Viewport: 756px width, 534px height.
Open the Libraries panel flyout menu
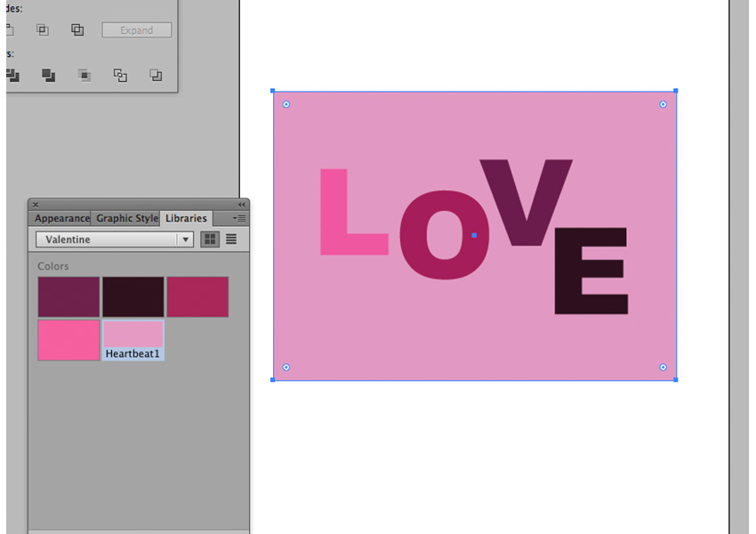click(239, 218)
